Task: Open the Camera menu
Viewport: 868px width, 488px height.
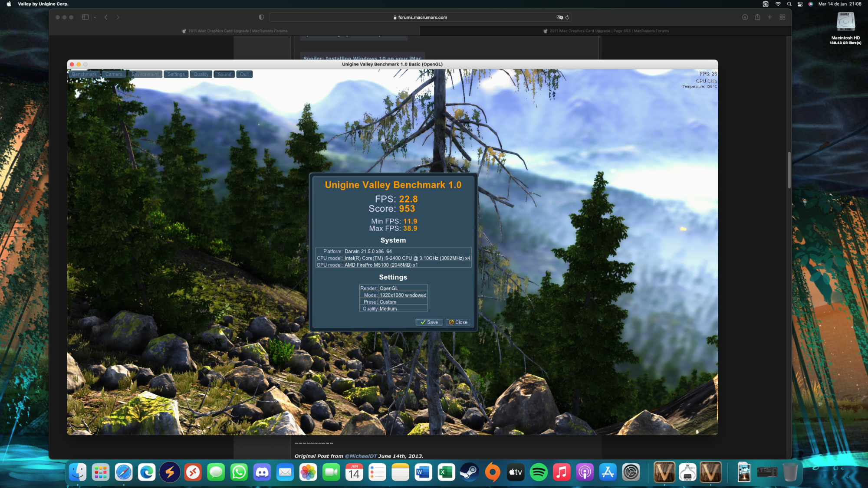Action: point(114,74)
